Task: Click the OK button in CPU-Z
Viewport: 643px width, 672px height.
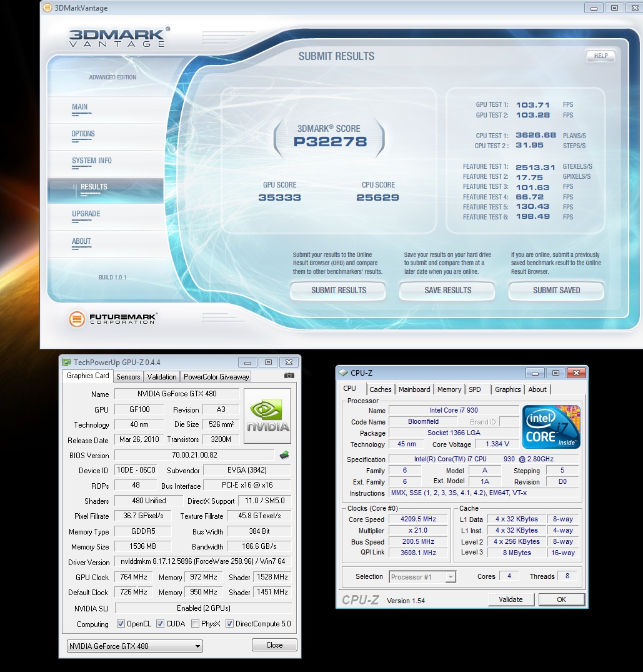Action: [x=562, y=599]
